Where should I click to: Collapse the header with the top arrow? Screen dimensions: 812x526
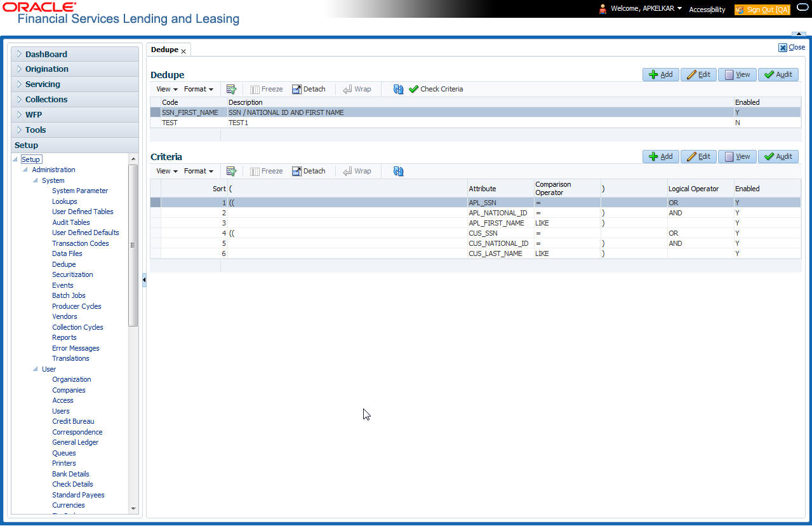click(799, 34)
